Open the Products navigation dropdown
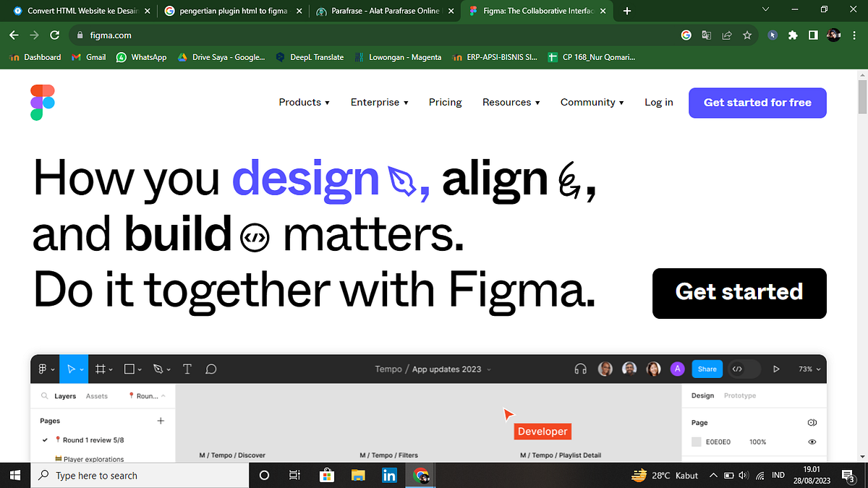Image resolution: width=868 pixels, height=488 pixels. pyautogui.click(x=304, y=102)
